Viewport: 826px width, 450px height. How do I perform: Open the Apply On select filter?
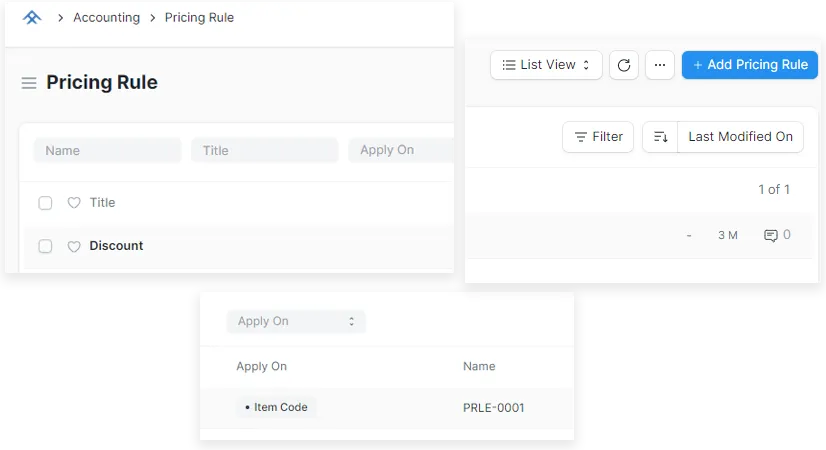click(x=296, y=321)
